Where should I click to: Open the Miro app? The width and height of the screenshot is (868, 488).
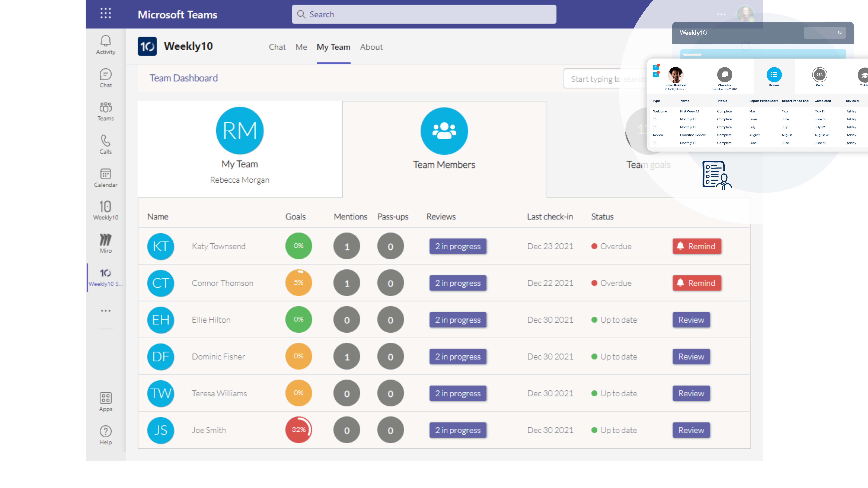pyautogui.click(x=105, y=244)
